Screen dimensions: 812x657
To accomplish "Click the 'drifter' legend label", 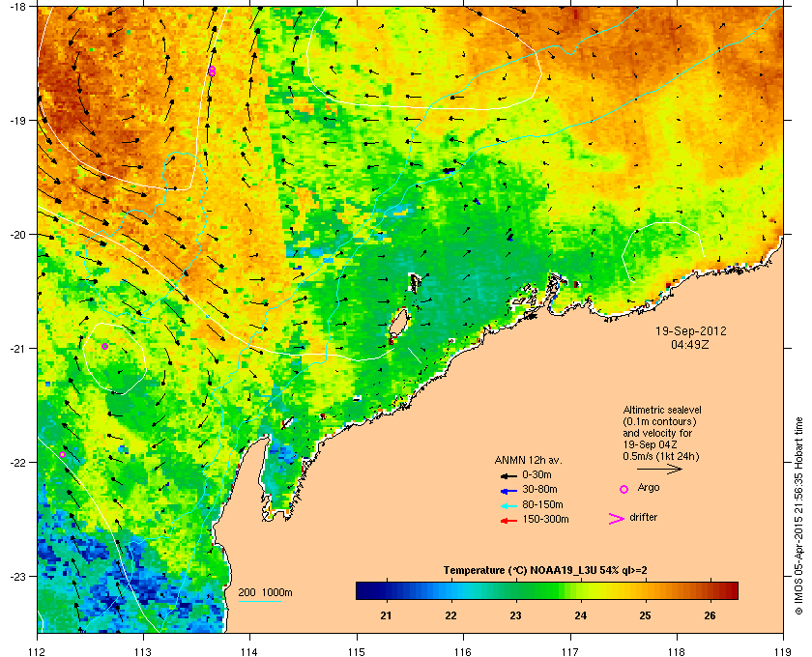I will 643,517.
